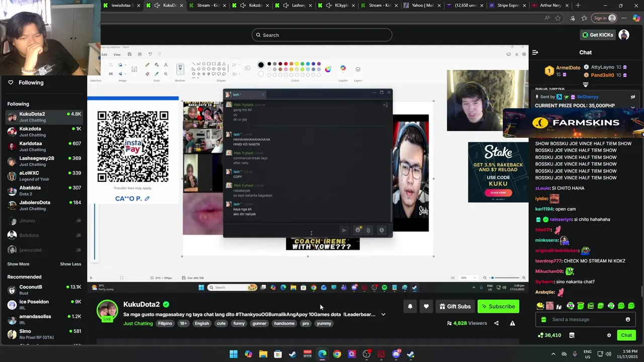Open user profile avatar at top right
The width and height of the screenshot is (644, 362).
pos(624,35)
